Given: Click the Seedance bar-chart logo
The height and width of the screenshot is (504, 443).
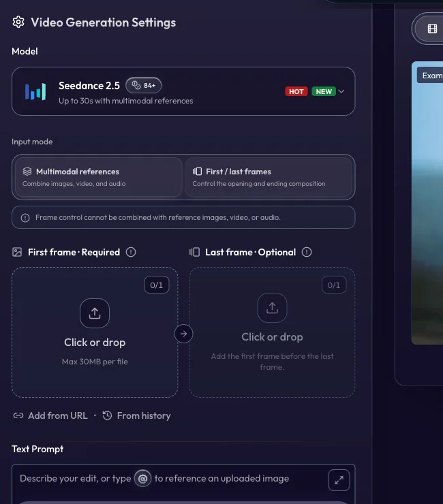Looking at the screenshot, I should [35, 92].
